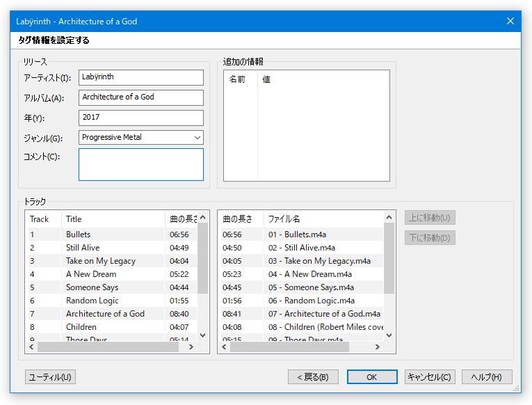Viewport: 532px width, 405px height.
Task: Open the ユーティル(U) button
Action: [x=50, y=377]
